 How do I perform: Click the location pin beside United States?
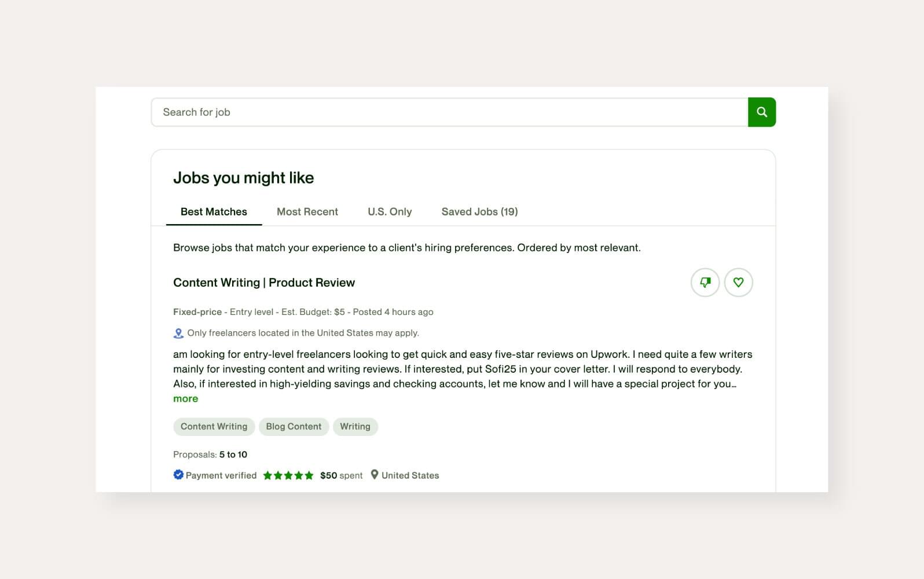(374, 475)
